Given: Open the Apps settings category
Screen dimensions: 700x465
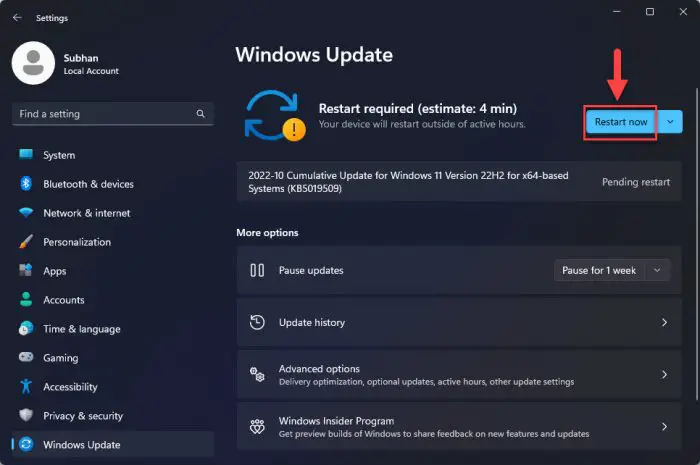Looking at the screenshot, I should (x=113, y=271).
